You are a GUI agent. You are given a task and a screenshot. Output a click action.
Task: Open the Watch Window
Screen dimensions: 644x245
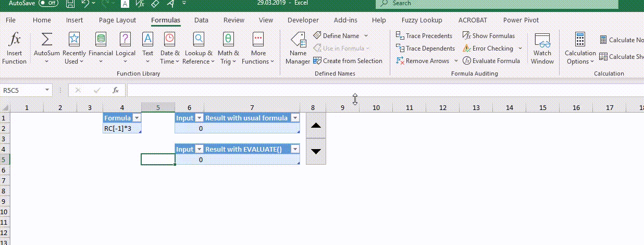click(x=542, y=48)
